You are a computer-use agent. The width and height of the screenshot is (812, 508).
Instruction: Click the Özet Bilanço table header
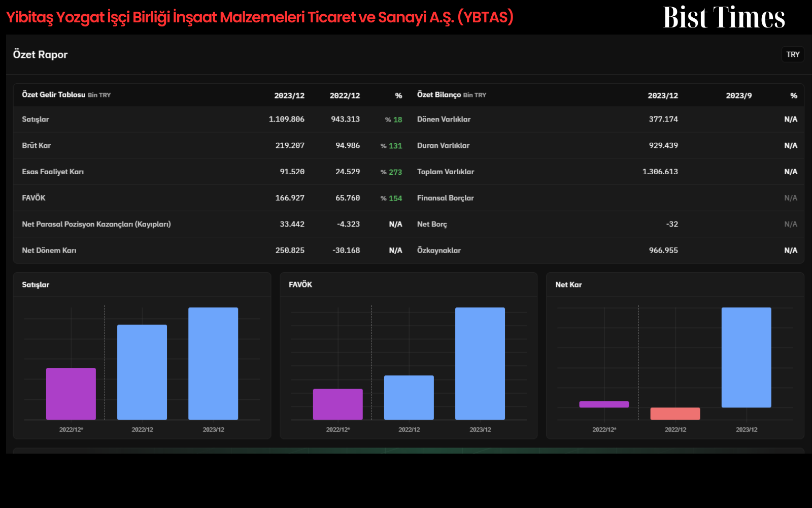click(x=451, y=95)
